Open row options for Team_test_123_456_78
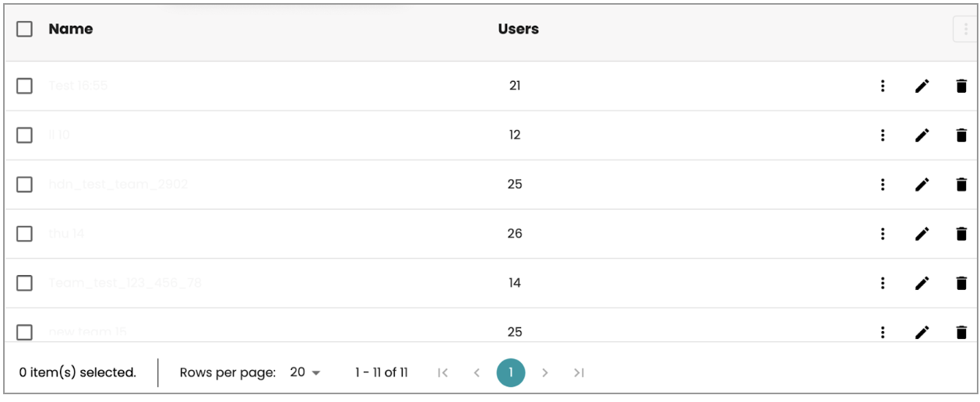The height and width of the screenshot is (402, 980). tap(883, 283)
